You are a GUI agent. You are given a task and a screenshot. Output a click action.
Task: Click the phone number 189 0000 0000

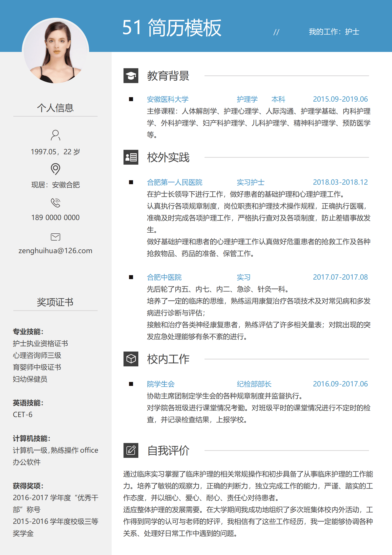tap(55, 218)
